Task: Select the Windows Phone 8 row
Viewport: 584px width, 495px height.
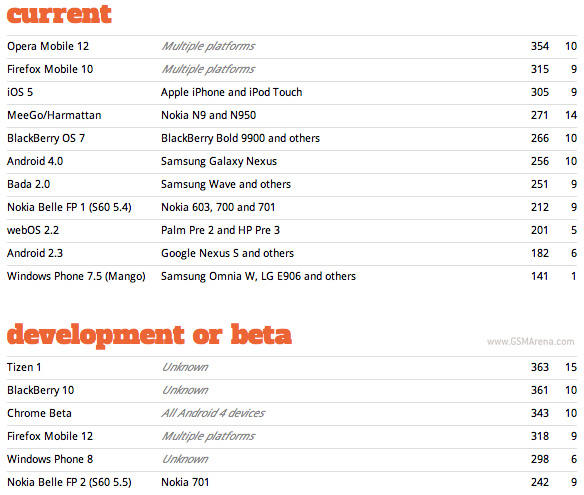Action: (x=292, y=459)
